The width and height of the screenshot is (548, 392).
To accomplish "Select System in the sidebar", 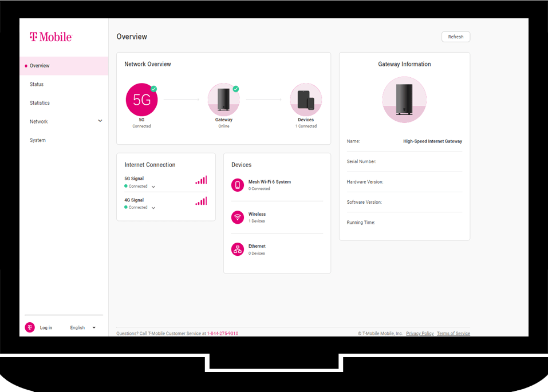I will 38,140.
